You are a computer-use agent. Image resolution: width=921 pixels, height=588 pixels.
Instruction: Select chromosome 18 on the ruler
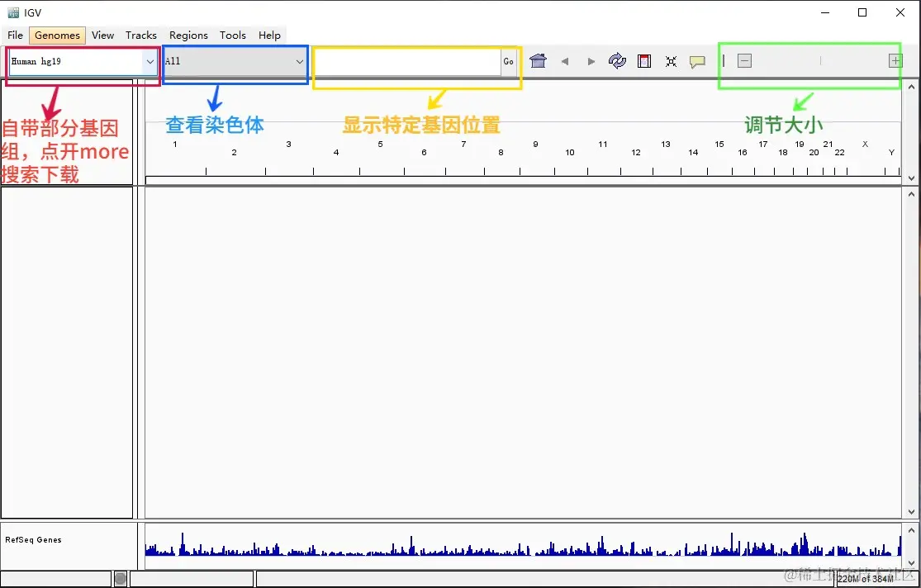pos(783,152)
